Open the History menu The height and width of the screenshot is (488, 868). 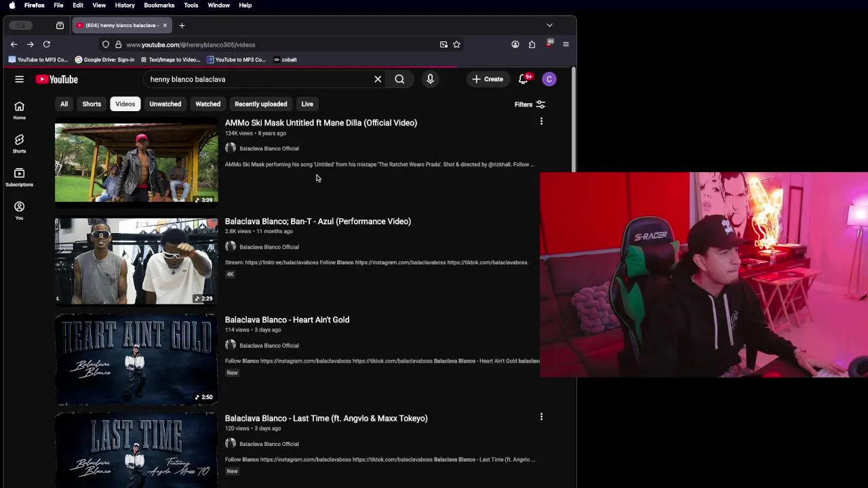pos(125,5)
